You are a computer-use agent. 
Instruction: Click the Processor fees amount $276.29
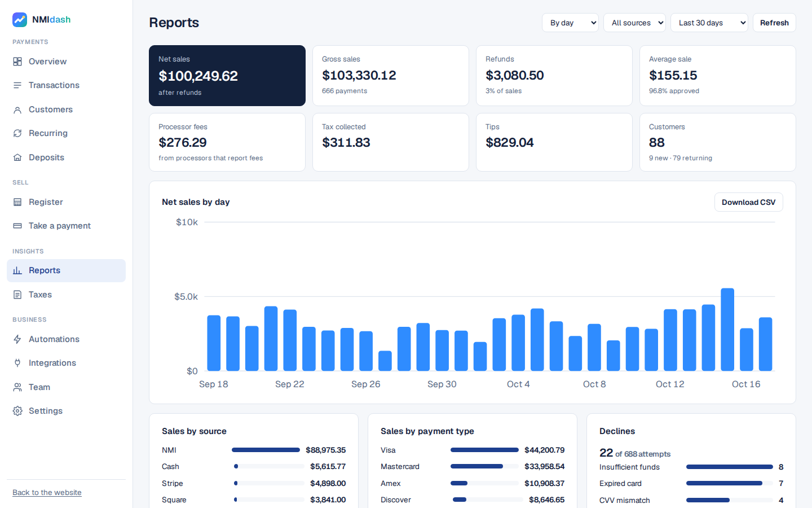[183, 142]
